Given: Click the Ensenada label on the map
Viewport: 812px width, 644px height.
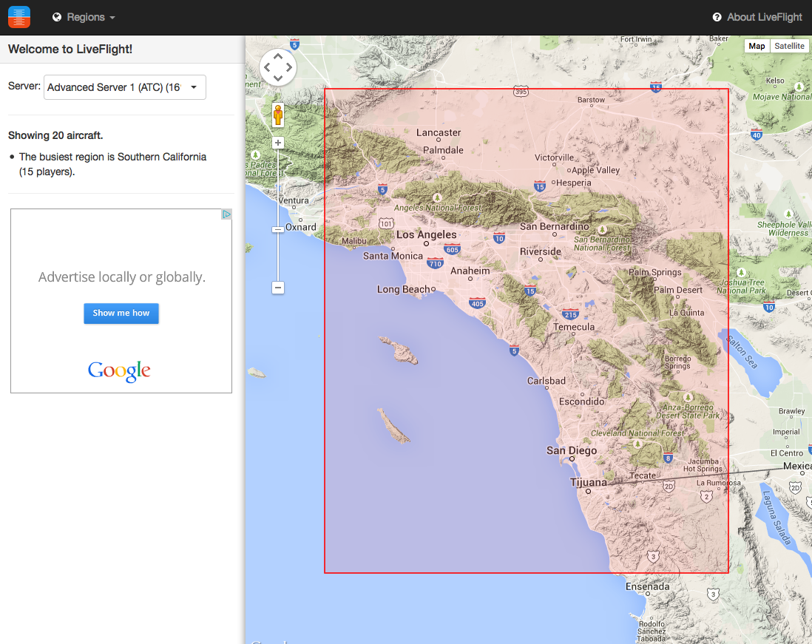Looking at the screenshot, I should pyautogui.click(x=647, y=586).
